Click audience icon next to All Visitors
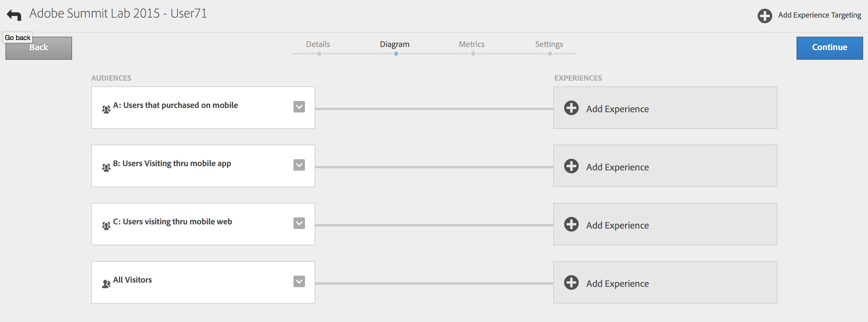 (x=106, y=284)
